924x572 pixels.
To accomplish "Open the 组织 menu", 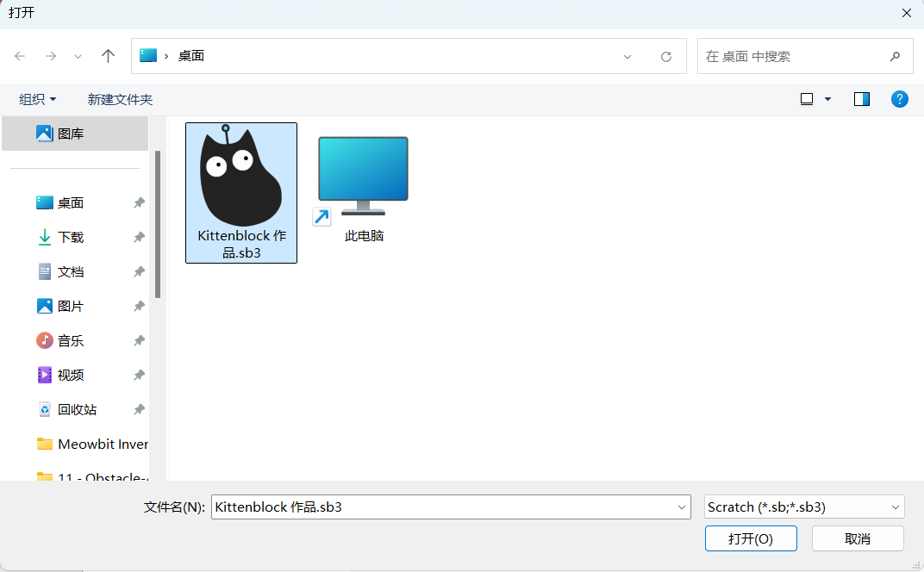I will click(x=38, y=100).
